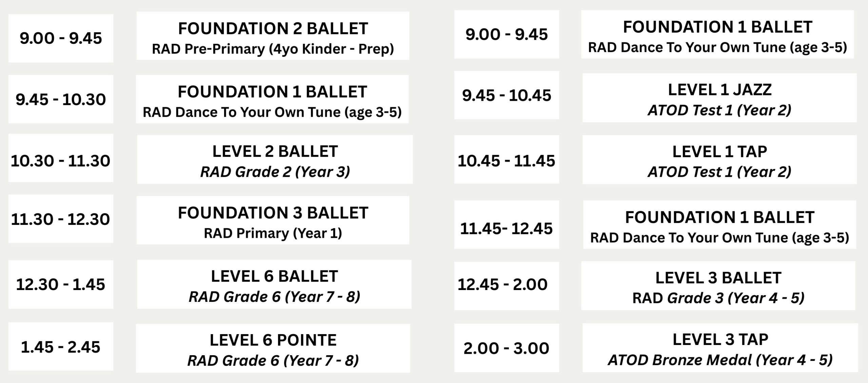Click the Level 1 Tap class box
The width and height of the screenshot is (868, 383).
[719, 160]
